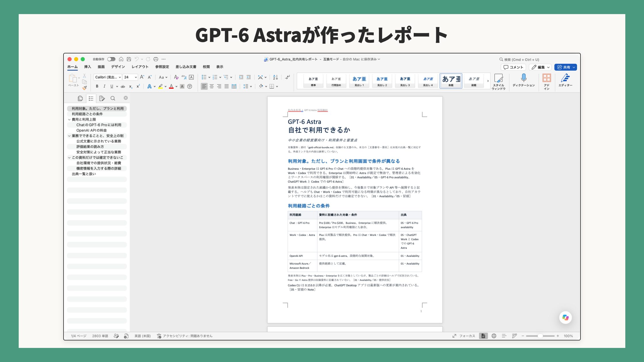Screen dimensions: 644x362
Task: Expand the styles gallery arrow
Action: tap(488, 81)
